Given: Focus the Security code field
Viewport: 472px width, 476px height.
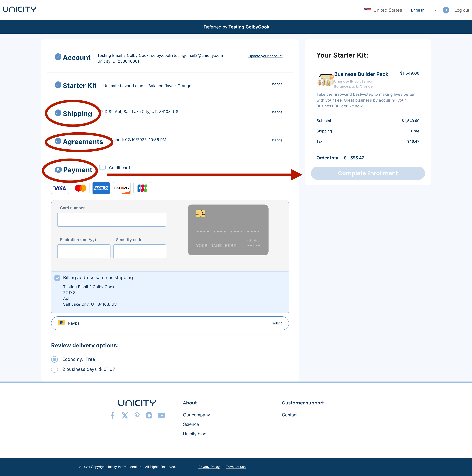Looking at the screenshot, I should click(x=140, y=251).
